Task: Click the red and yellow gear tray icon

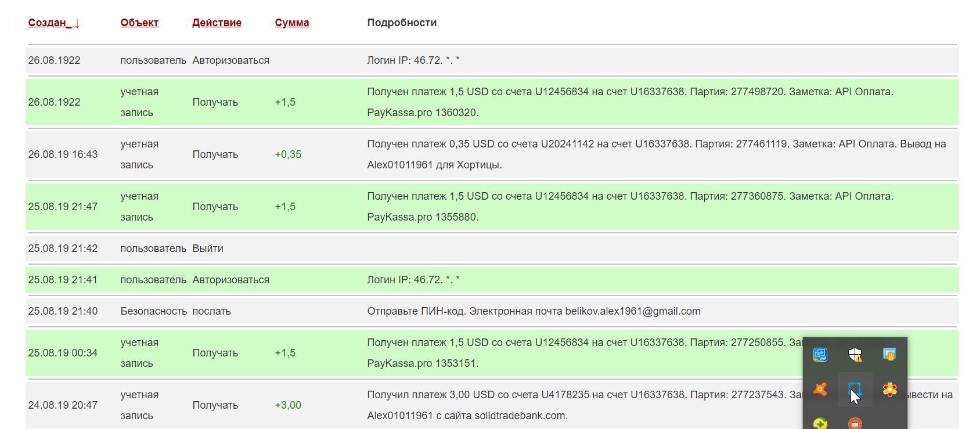Action: pos(889,389)
